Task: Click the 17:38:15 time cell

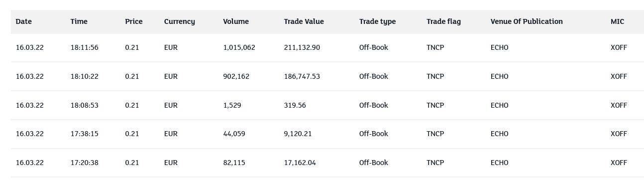Action: (85, 134)
